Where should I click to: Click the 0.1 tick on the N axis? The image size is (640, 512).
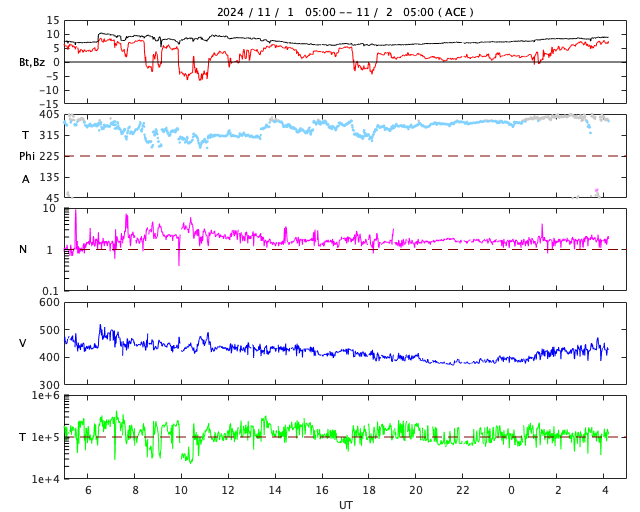(50, 291)
